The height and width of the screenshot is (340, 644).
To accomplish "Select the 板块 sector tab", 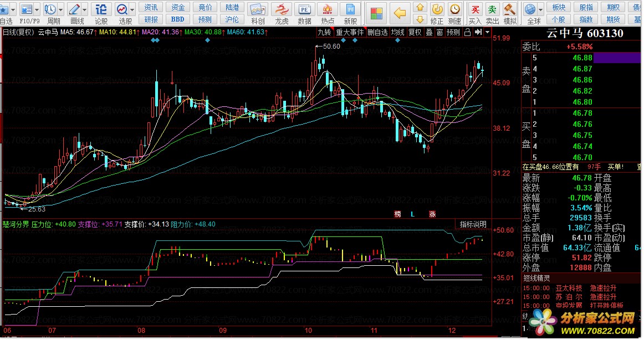I will click(559, 7).
